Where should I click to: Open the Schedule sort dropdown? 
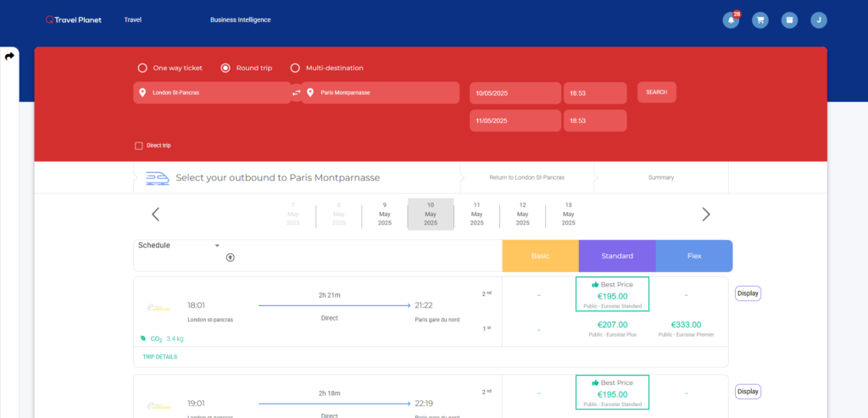point(179,245)
